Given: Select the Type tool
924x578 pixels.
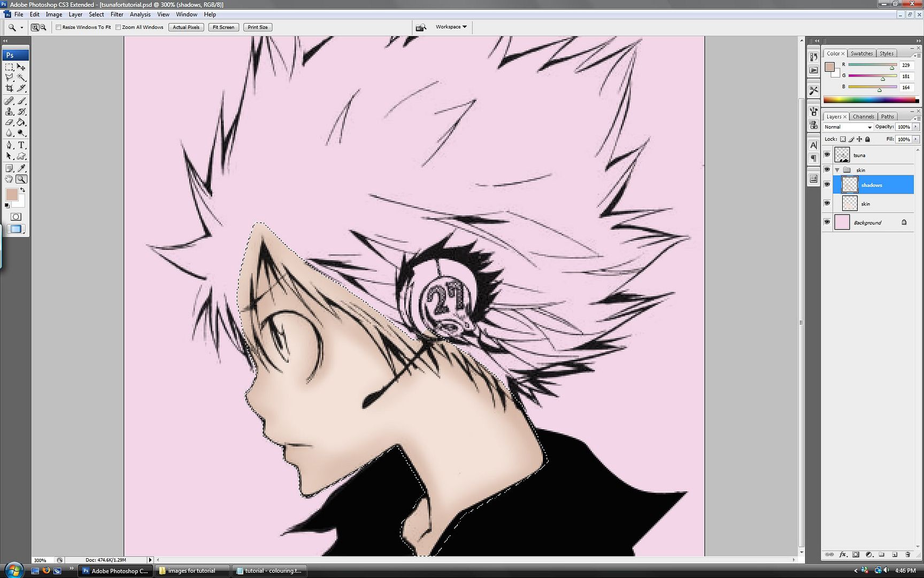Looking at the screenshot, I should (21, 145).
